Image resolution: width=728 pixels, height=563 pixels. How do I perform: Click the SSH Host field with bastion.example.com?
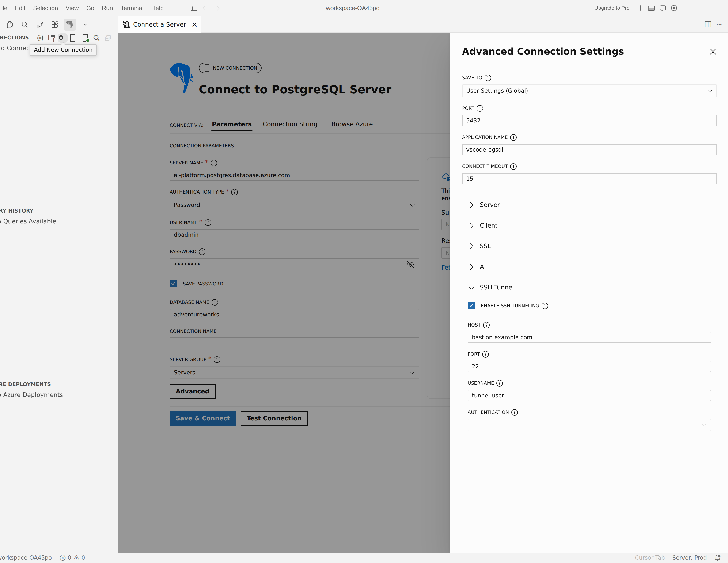coord(589,337)
